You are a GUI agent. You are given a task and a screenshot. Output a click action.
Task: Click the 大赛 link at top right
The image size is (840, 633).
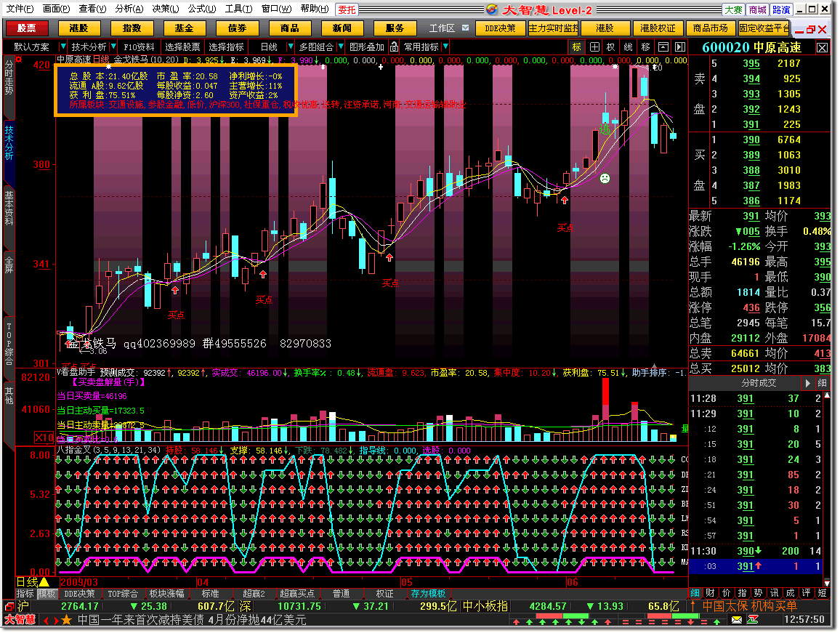[x=733, y=9]
